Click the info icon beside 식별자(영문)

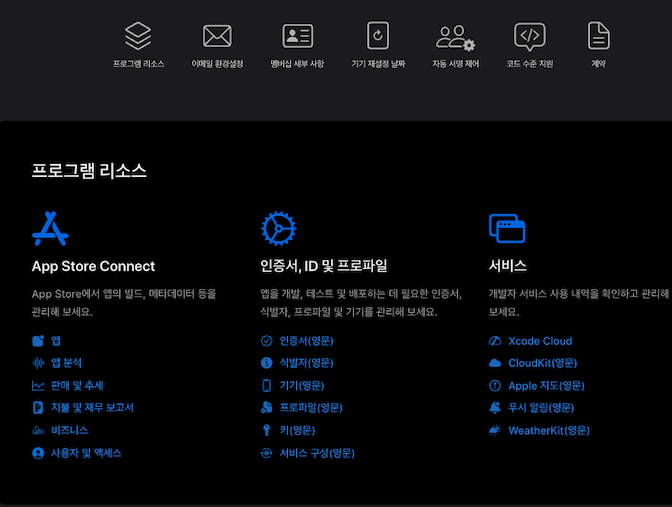[267, 363]
